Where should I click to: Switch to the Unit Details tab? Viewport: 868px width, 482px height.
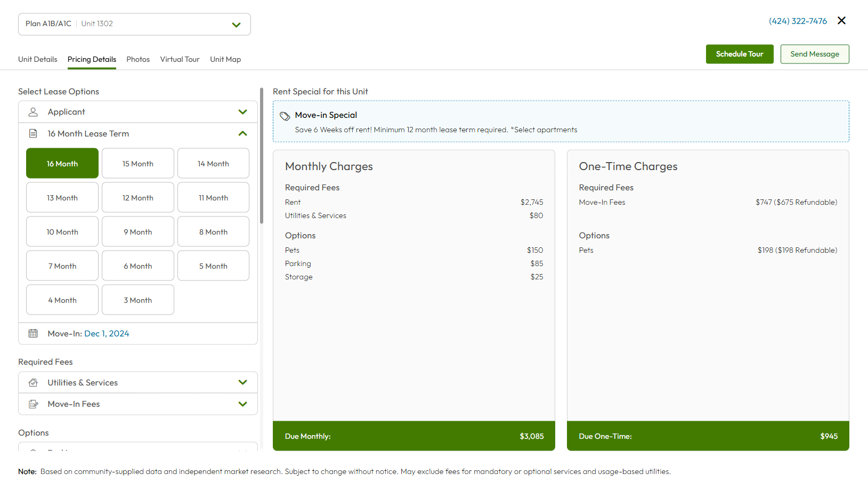tap(37, 59)
